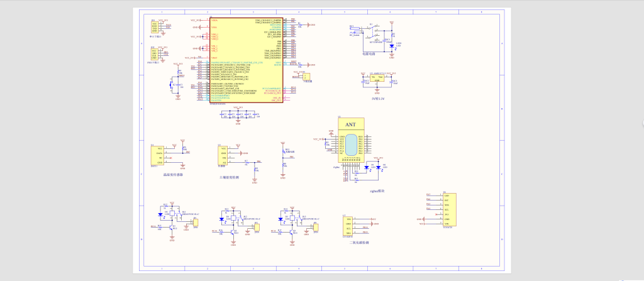Select the yellow ANT zigbee module

pos(351,144)
